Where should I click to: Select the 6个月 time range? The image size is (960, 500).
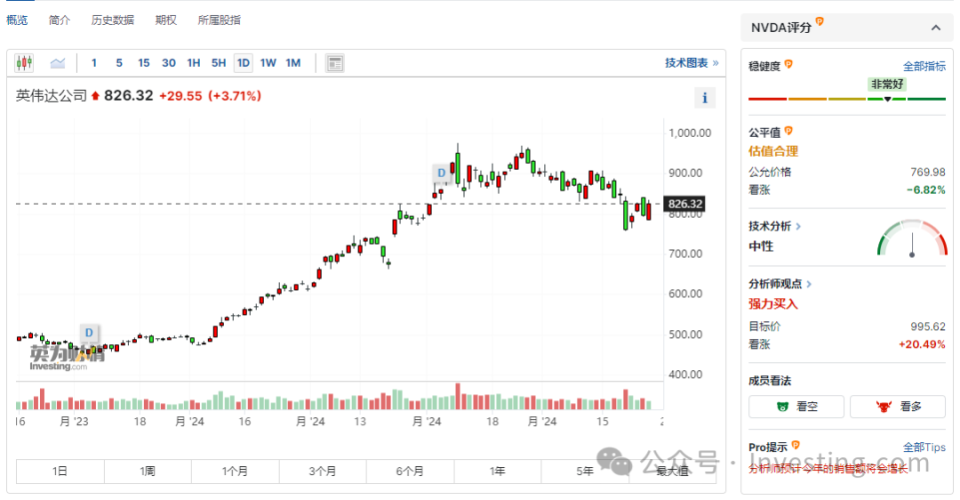click(x=410, y=471)
